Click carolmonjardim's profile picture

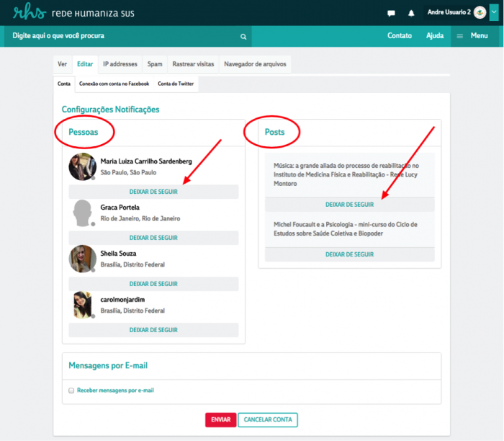click(82, 305)
